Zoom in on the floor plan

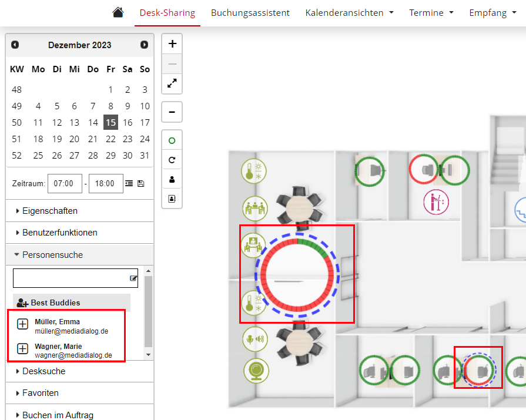(x=172, y=43)
